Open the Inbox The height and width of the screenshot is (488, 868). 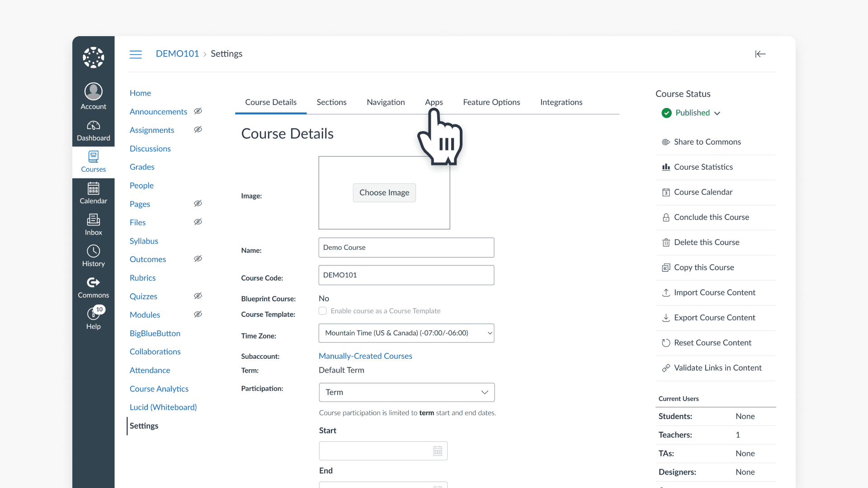click(x=93, y=225)
